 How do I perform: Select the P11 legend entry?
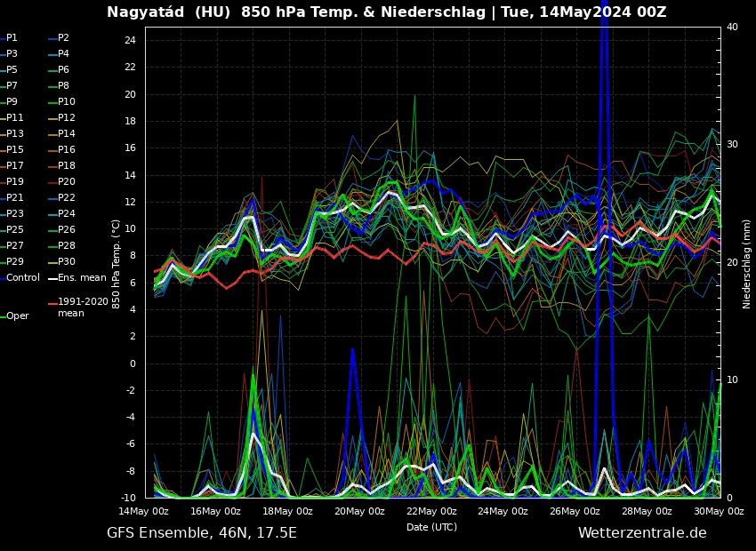click(14, 117)
